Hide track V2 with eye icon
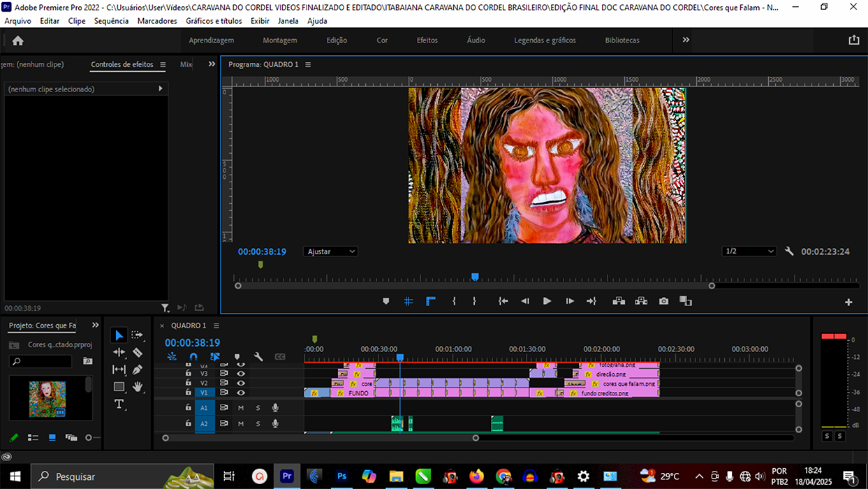This screenshot has width=868, height=489. pos(241,383)
